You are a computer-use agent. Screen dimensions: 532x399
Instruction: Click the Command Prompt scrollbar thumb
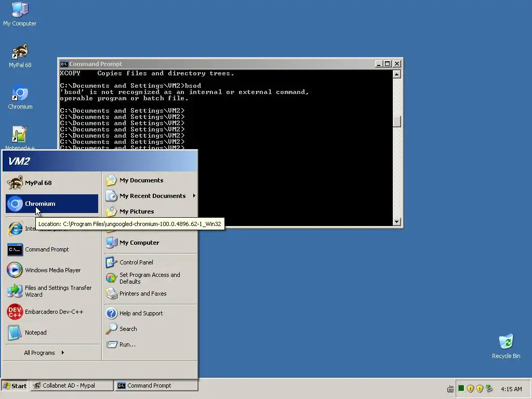397,122
